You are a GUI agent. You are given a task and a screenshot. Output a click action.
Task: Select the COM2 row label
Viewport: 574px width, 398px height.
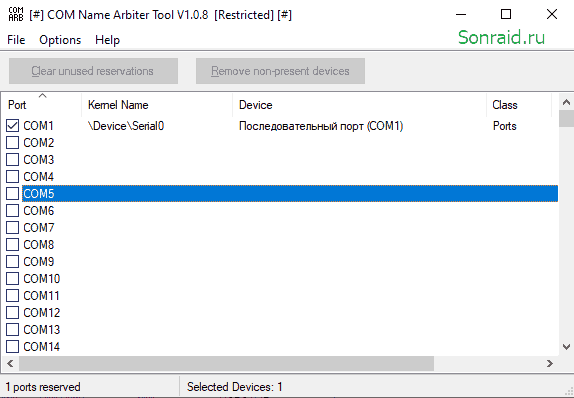[x=38, y=142]
